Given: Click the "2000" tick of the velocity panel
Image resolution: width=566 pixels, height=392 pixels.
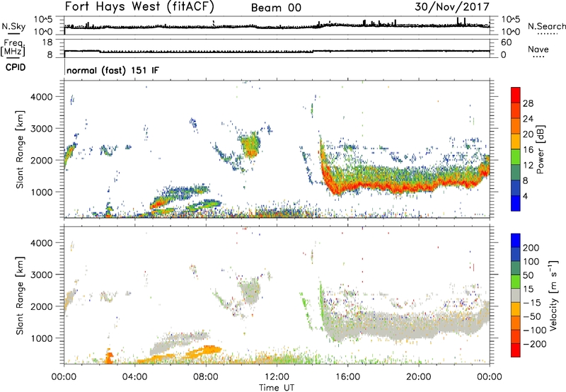Looking at the screenshot, I should (41, 306).
